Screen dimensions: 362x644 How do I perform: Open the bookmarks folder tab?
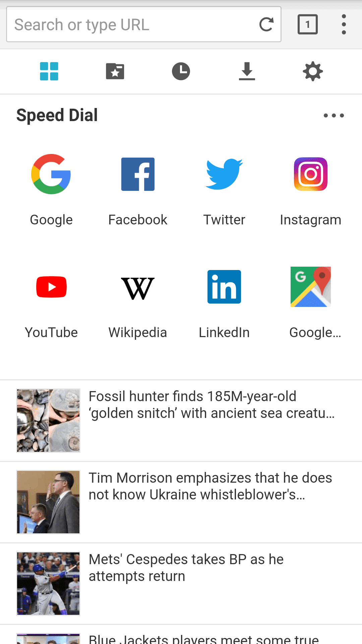click(115, 71)
